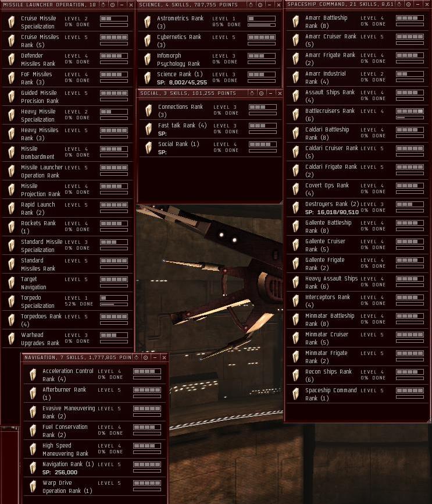Click the Social window bottom-right corner grip
Image resolution: width=432 pixels, height=504 pixels.
[281, 202]
